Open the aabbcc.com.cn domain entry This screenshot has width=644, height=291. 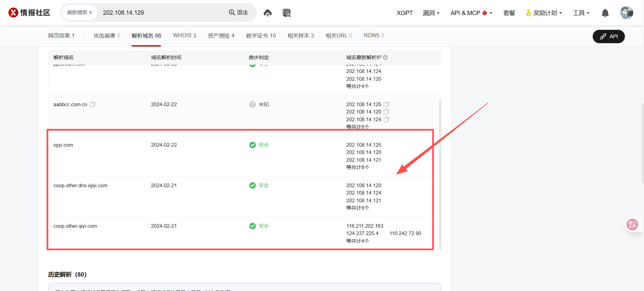pyautogui.click(x=70, y=104)
